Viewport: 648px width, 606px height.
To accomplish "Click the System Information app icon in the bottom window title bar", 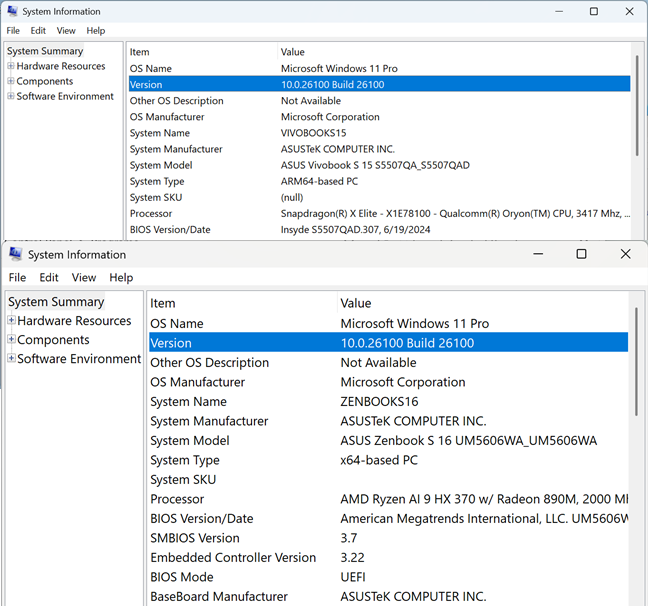I will (x=15, y=254).
